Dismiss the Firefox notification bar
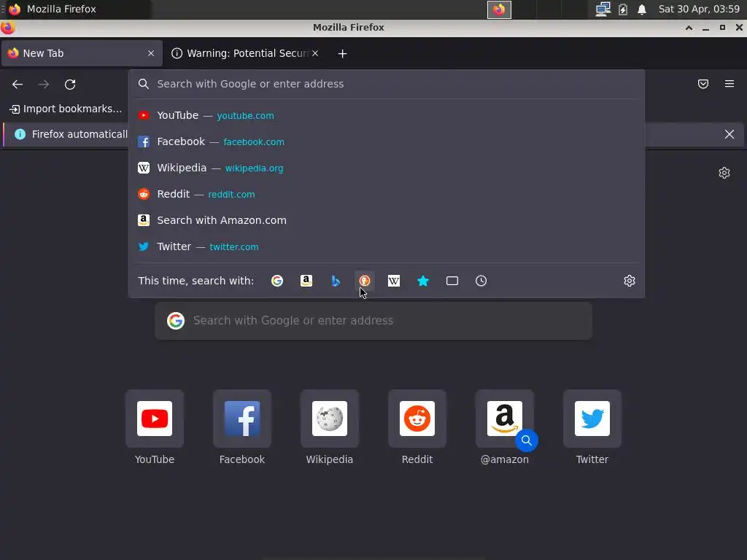Screen dimensions: 747x560 coord(729,134)
